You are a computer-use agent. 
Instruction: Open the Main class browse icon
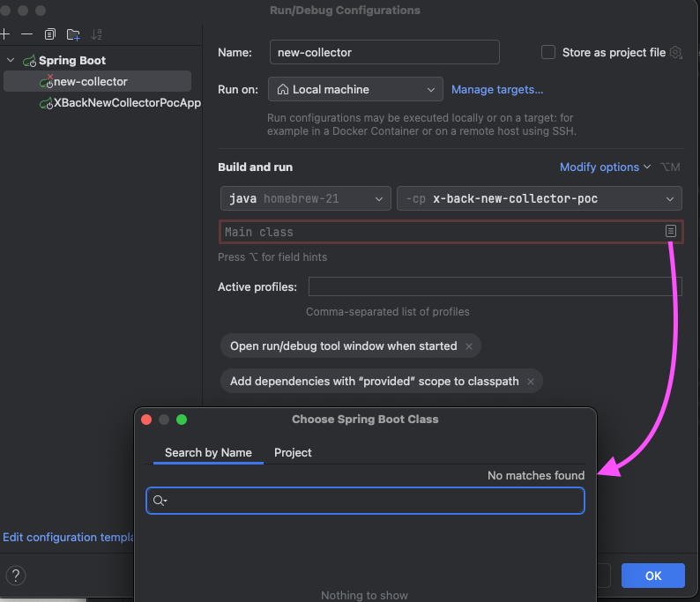pyautogui.click(x=671, y=231)
